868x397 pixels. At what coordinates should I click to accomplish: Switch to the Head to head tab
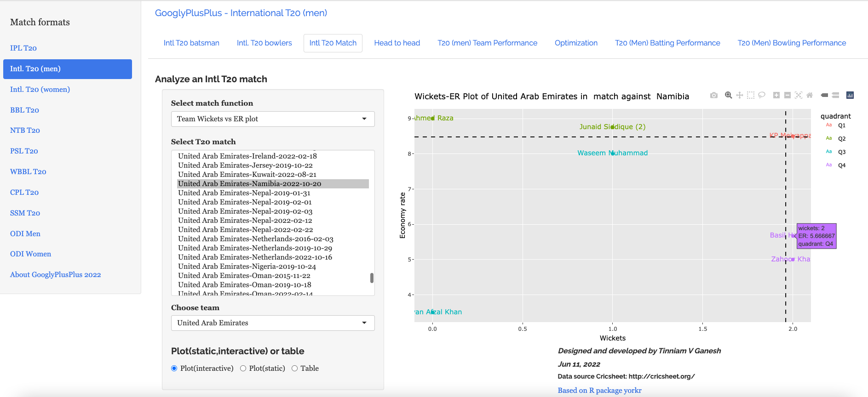tap(397, 43)
